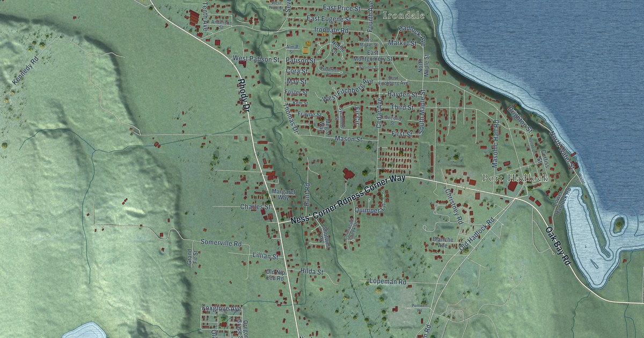This screenshot has width=644, height=338.
Task: Click the Brighton St label
Action: click(x=519, y=119)
